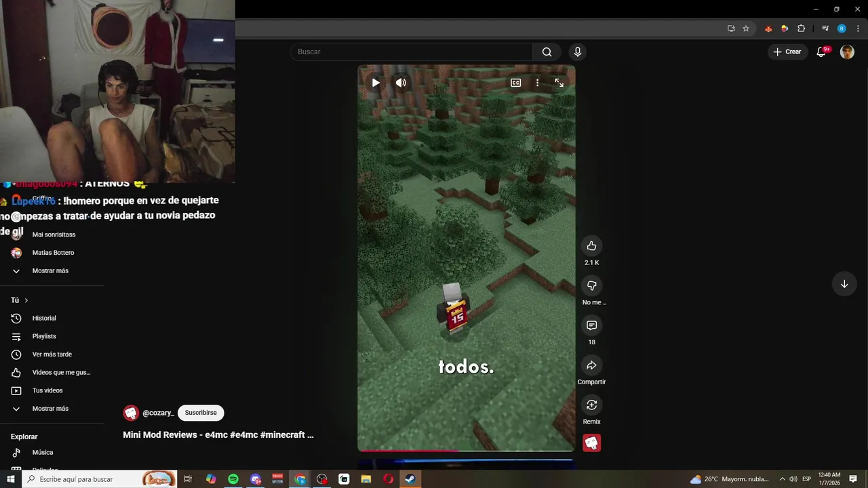868x488 pixels.
Task: Toggle closed captions on the Short
Action: [516, 83]
